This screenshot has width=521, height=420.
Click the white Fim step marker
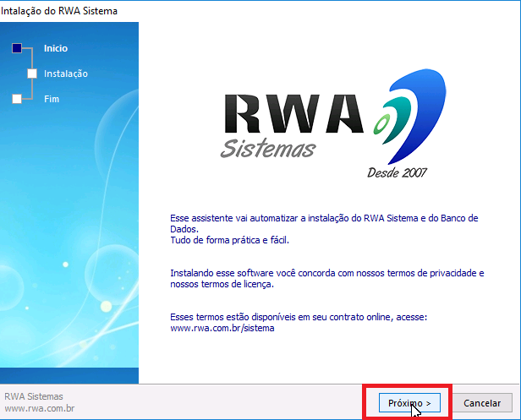click(17, 99)
